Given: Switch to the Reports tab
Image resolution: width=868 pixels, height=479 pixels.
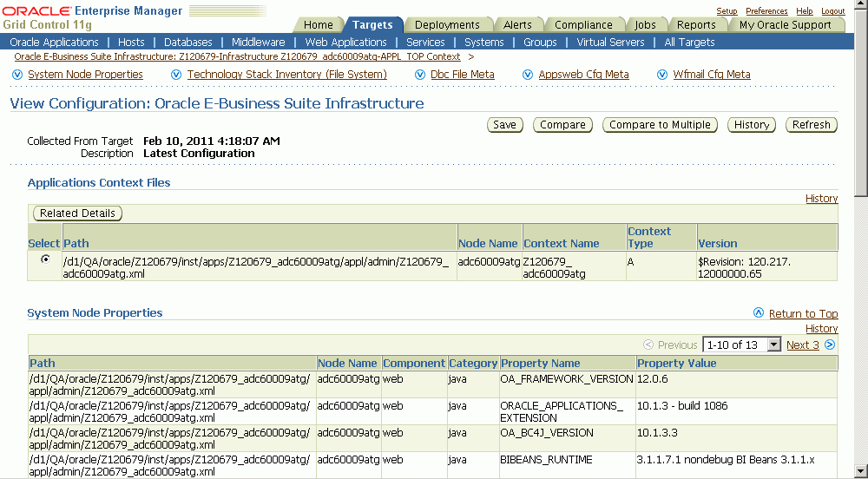Looking at the screenshot, I should pyautogui.click(x=696, y=25).
